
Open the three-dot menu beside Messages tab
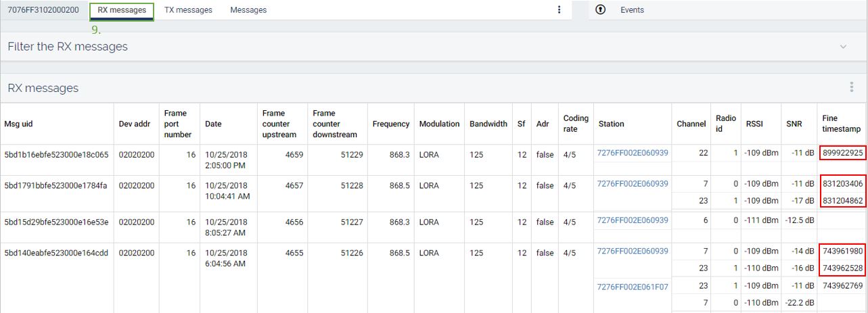(559, 10)
